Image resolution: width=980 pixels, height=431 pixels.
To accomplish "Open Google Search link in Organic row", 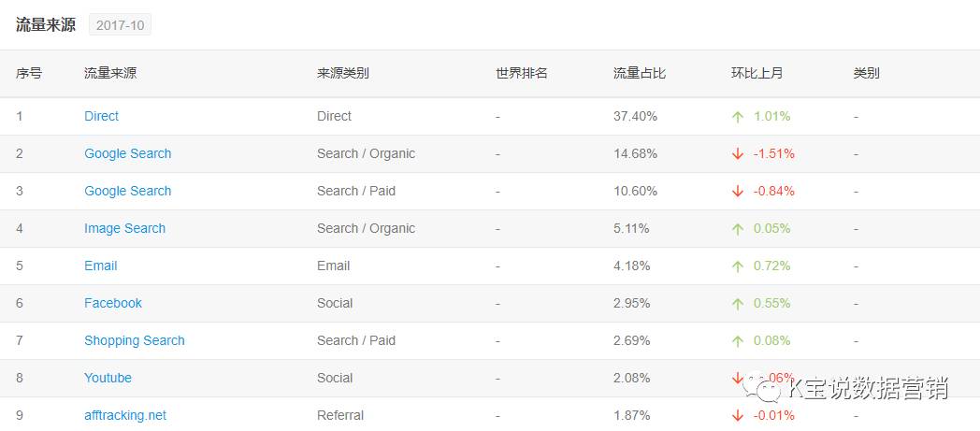I will coord(127,153).
